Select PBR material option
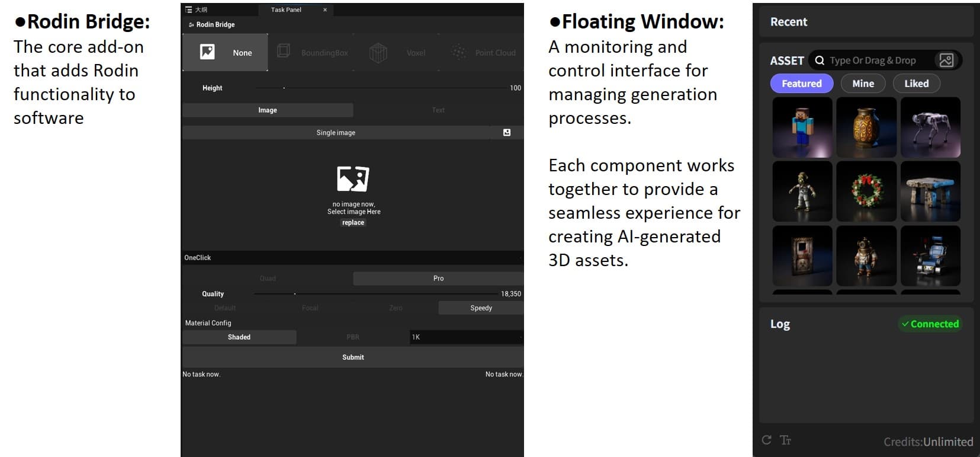 [x=353, y=337]
